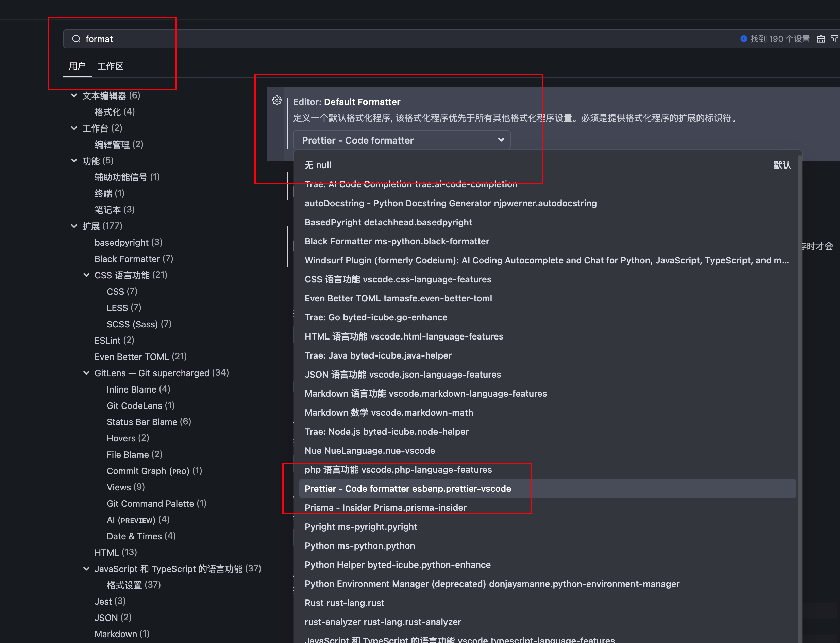Image resolution: width=840 pixels, height=643 pixels.
Task: Choose Python Environment Manager (deprecated) option
Action: pyautogui.click(x=548, y=584)
